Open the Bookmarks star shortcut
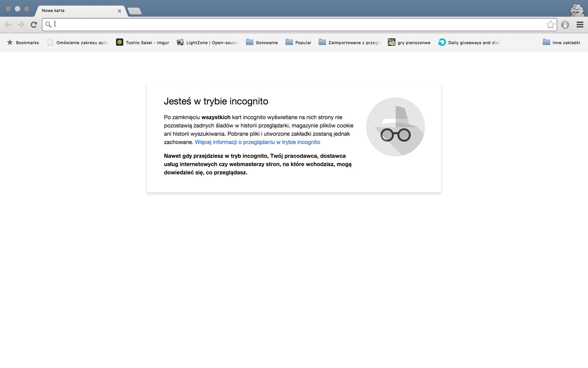The width and height of the screenshot is (588, 368). pos(23,42)
